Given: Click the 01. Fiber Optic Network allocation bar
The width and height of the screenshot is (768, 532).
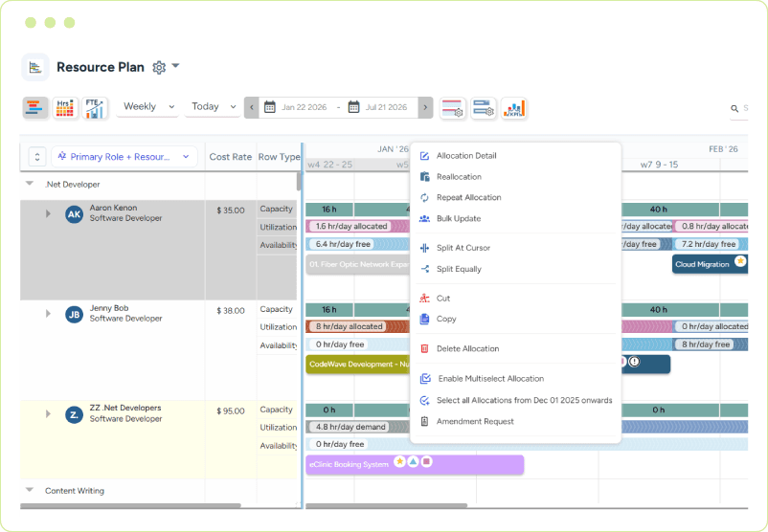Looking at the screenshot, I should click(358, 264).
